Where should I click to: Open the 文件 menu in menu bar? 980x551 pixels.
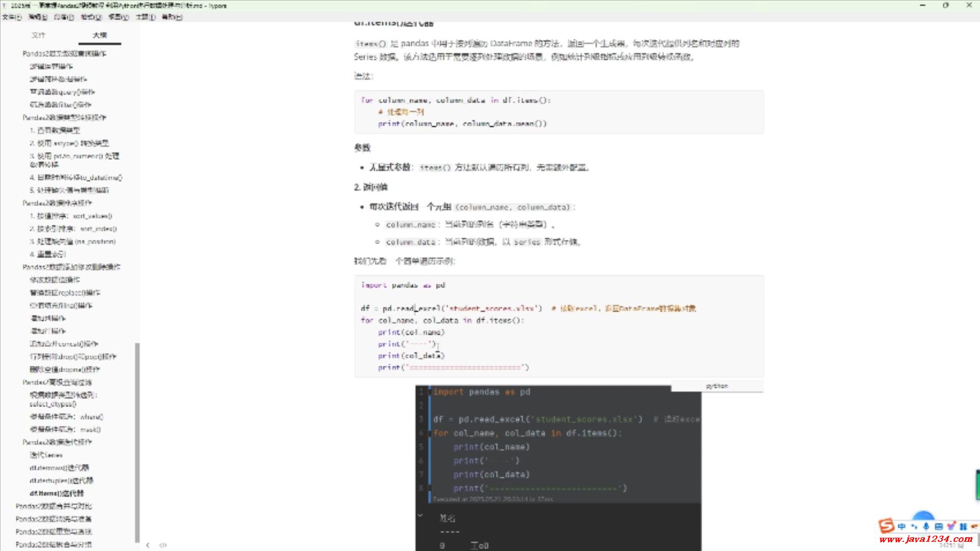(11, 17)
